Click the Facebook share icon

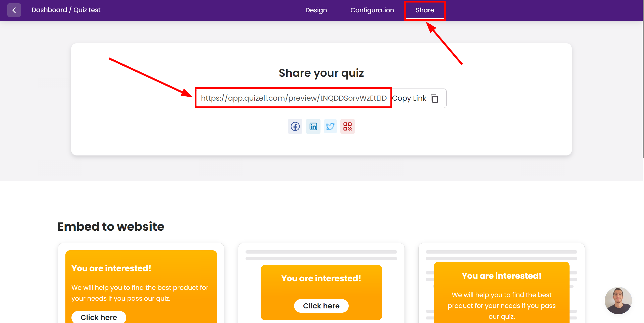click(296, 127)
